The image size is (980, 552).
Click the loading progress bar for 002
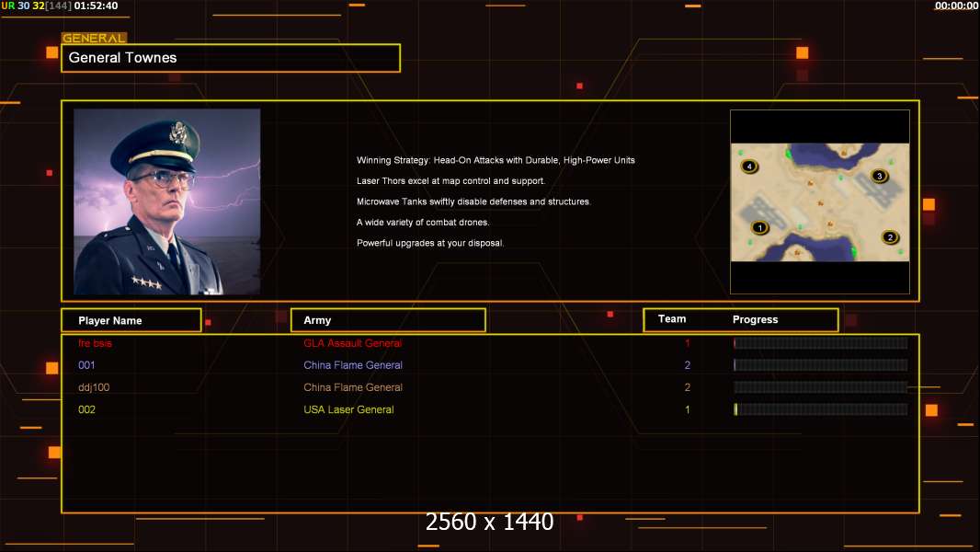pos(821,409)
